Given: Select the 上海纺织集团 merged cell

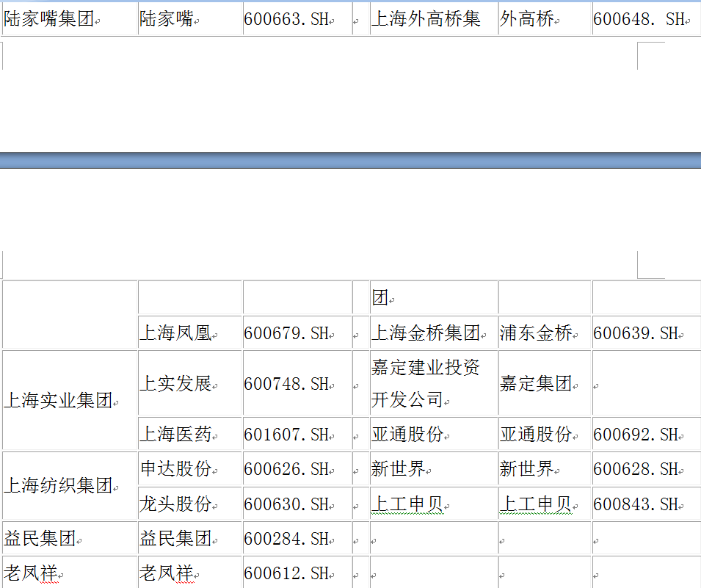Looking at the screenshot, I should tap(70, 486).
